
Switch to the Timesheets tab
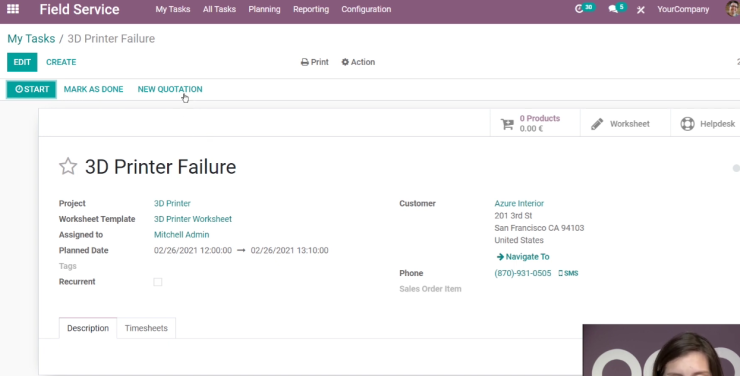(x=146, y=328)
